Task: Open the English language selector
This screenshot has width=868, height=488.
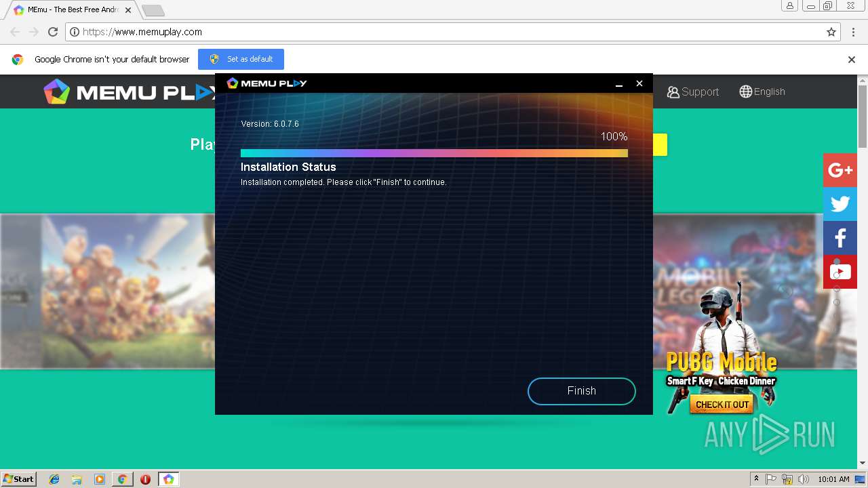Action: point(762,91)
